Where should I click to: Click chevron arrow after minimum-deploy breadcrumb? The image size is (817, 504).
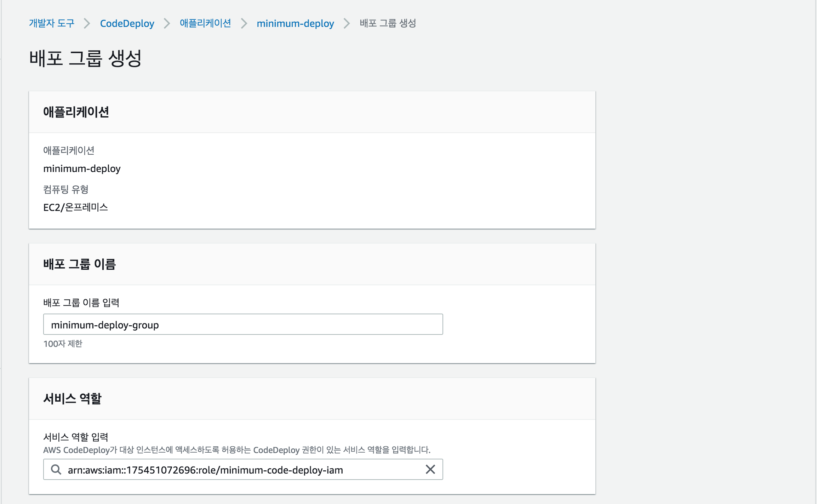click(x=347, y=23)
